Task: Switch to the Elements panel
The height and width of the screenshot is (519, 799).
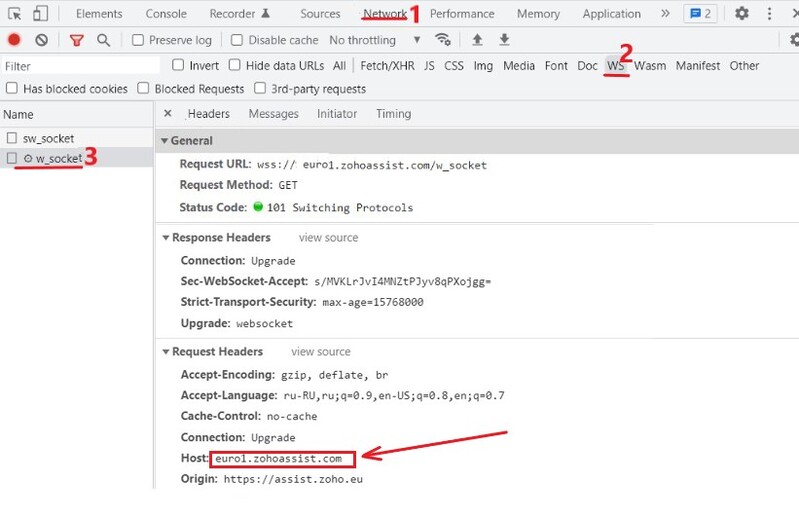Action: tap(99, 14)
